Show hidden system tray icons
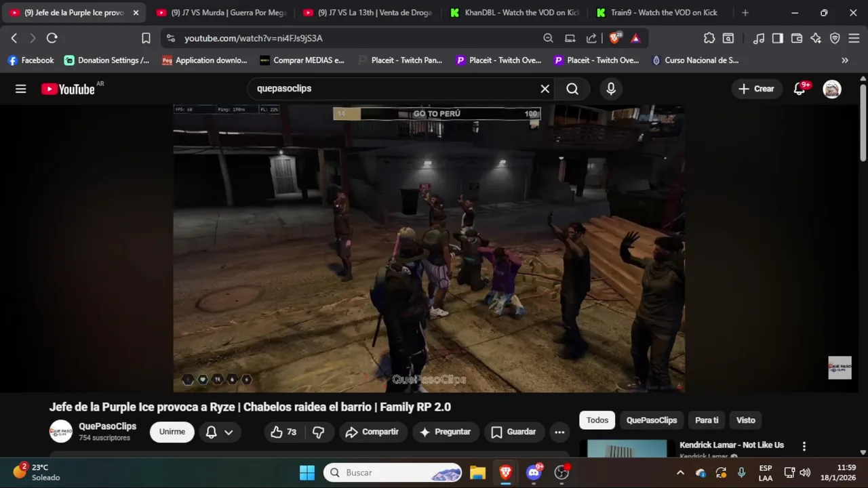 pyautogui.click(x=680, y=472)
